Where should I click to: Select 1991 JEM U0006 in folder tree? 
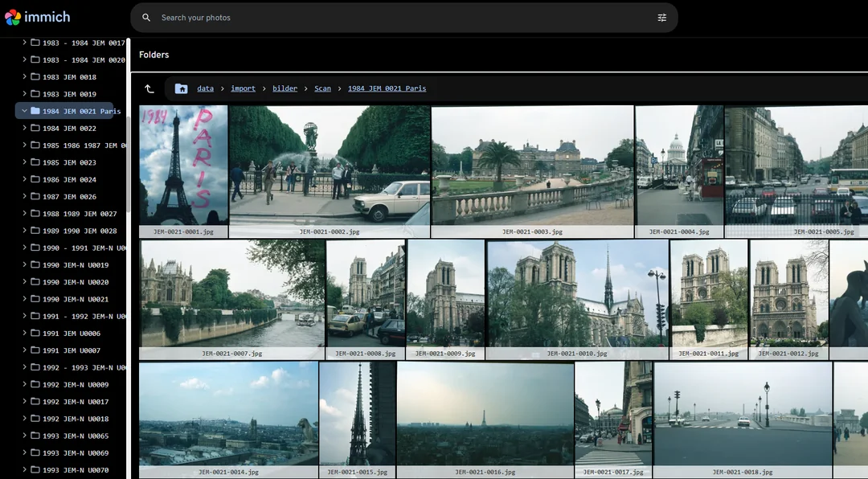pyautogui.click(x=72, y=334)
